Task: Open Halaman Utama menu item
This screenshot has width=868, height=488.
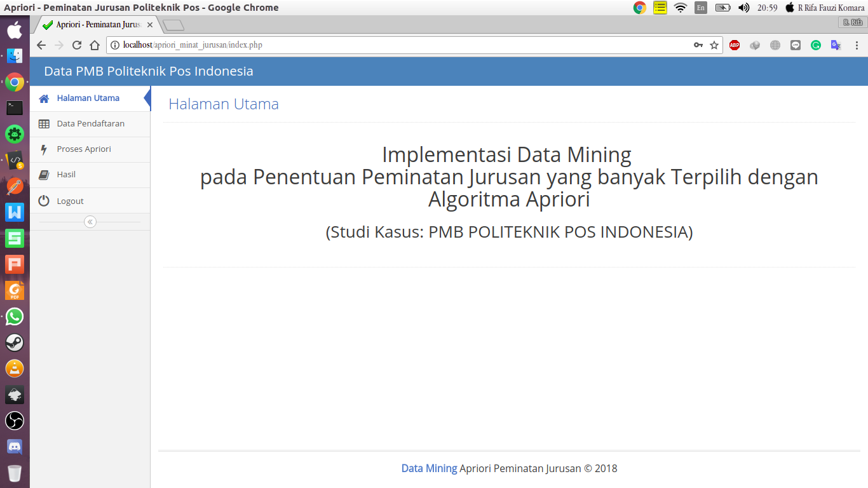Action: [x=90, y=98]
